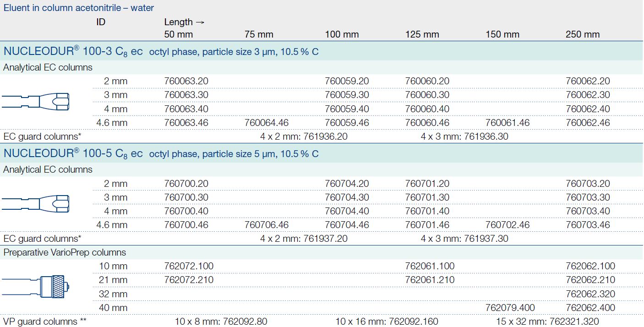
Task: Click the EC column drawing under NUCLEODUR 100-5
Action: (x=36, y=203)
